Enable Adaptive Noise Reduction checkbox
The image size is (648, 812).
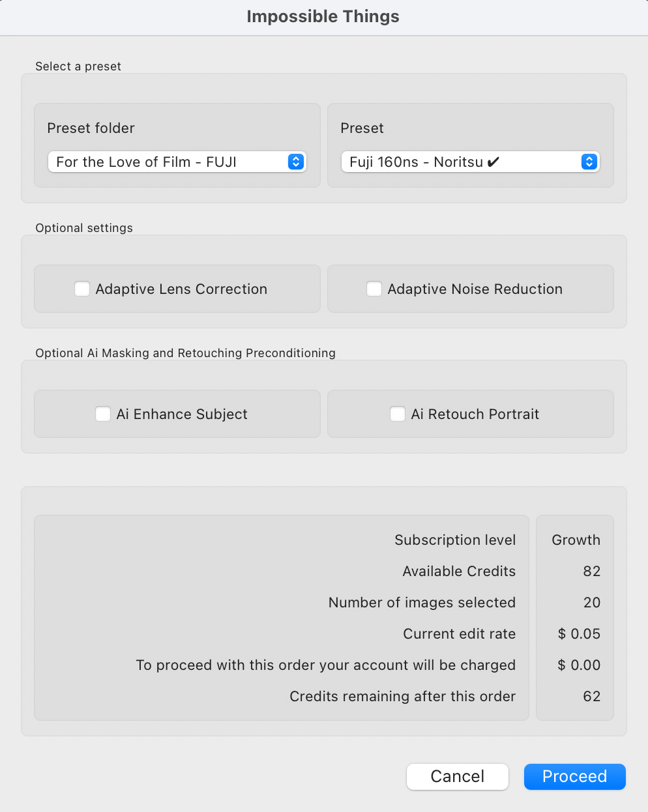pos(374,289)
